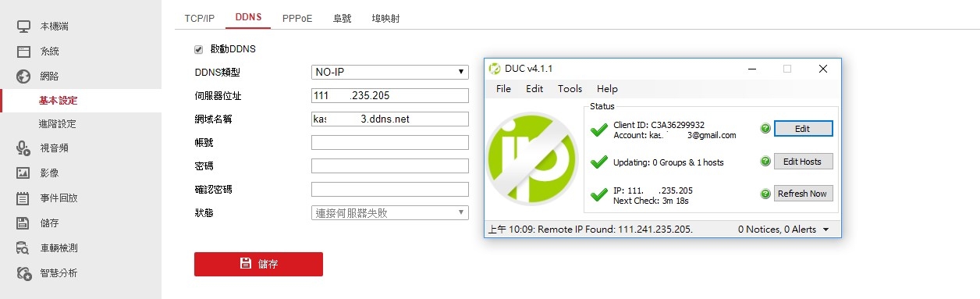Click the Updating 0 Groups & 1 hosts text
Image resolution: width=980 pixels, height=299 pixels.
click(x=669, y=162)
